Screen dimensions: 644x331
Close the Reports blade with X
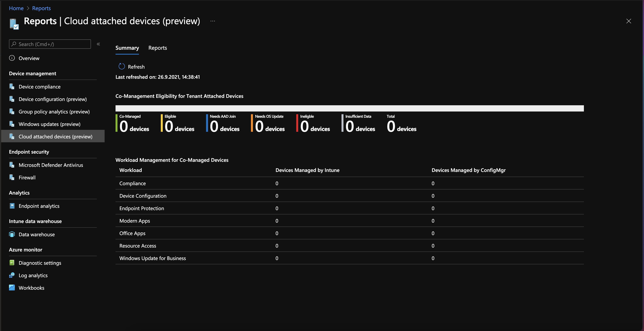click(x=629, y=21)
